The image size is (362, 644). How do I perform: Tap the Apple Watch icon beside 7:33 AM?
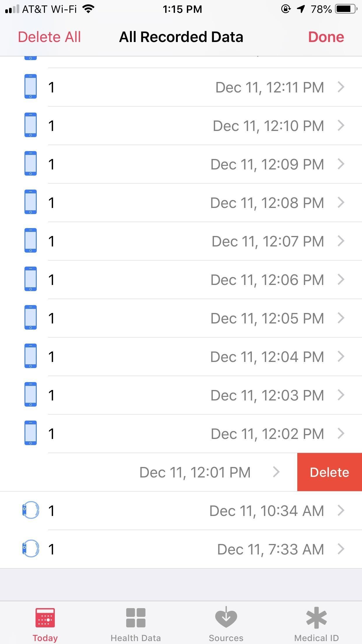(31, 549)
